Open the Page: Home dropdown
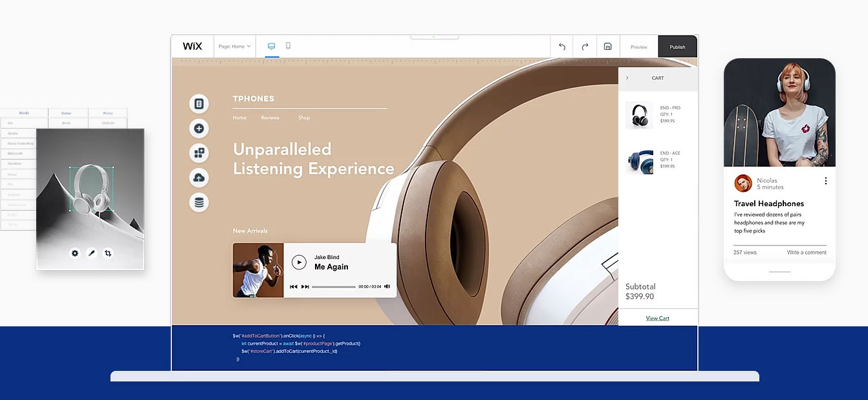This screenshot has width=868, height=400. click(234, 47)
